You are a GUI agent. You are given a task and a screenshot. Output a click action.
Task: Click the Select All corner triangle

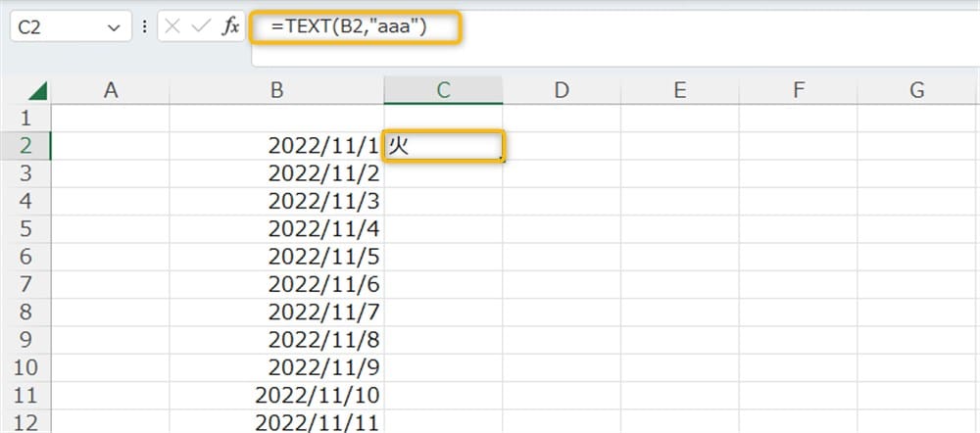click(x=38, y=92)
